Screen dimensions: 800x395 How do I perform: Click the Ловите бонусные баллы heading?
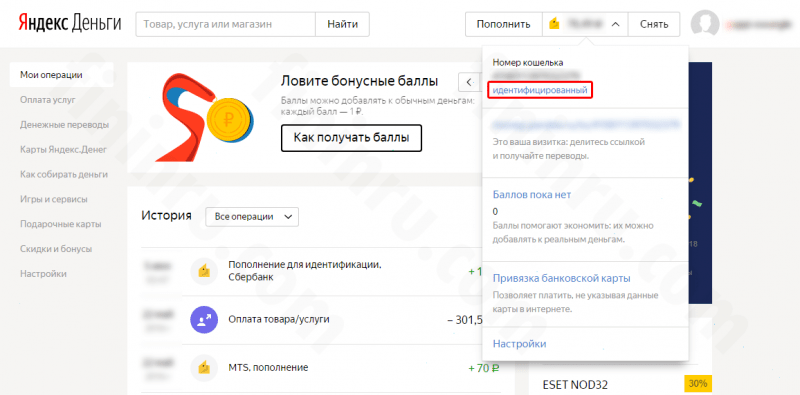[x=359, y=81]
